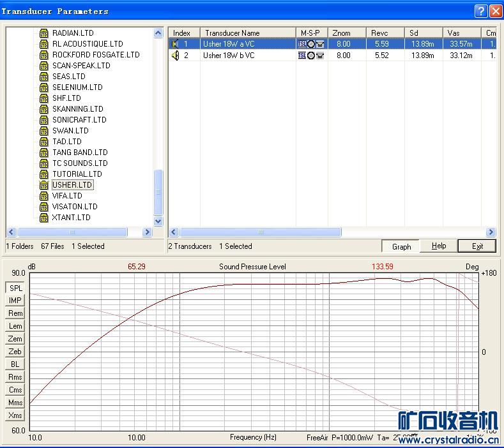Click file list horizontal scroll left arrow
The height and width of the screenshot is (448, 504).
(11, 232)
